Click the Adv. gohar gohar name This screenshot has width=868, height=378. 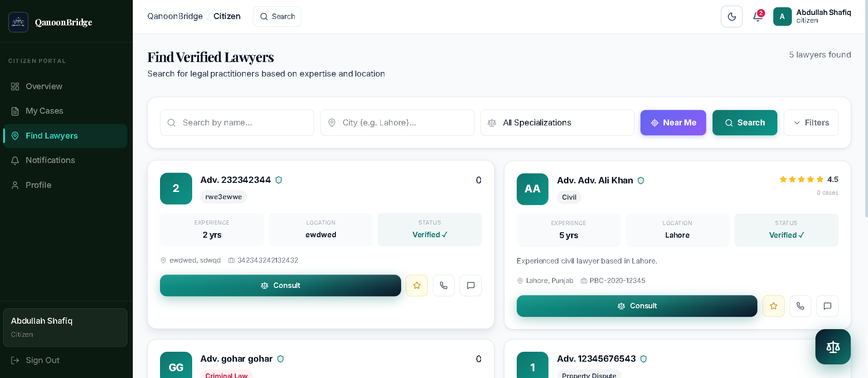click(237, 359)
